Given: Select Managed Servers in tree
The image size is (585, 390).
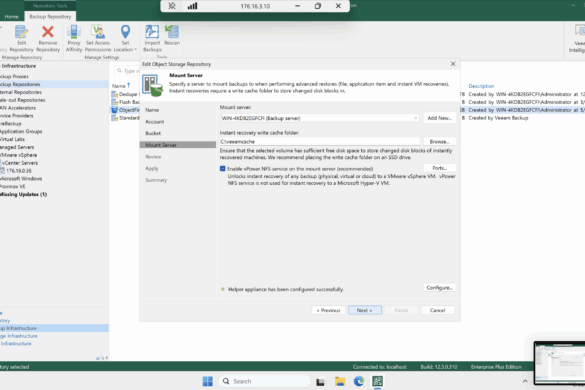Looking at the screenshot, I should [17, 147].
